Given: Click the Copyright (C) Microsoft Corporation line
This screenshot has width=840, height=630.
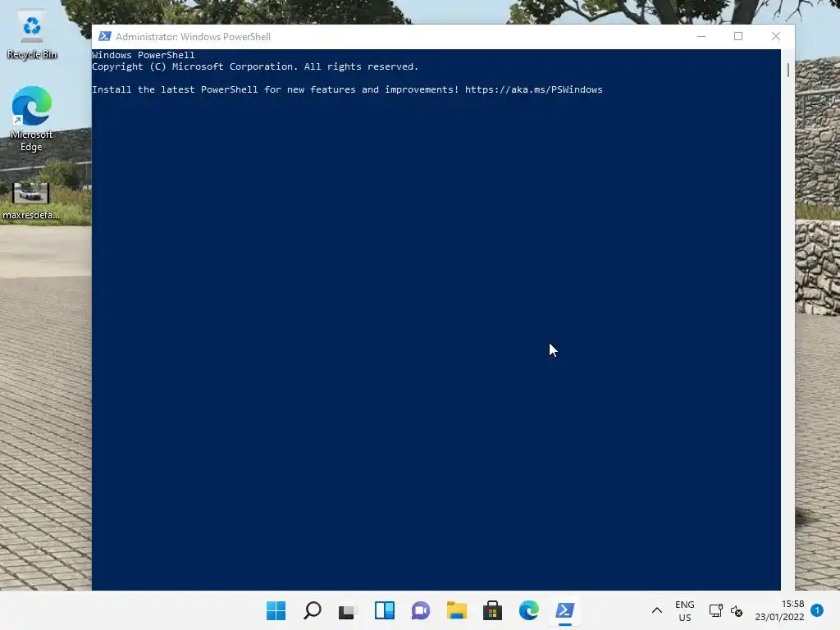Looking at the screenshot, I should pos(255,66).
